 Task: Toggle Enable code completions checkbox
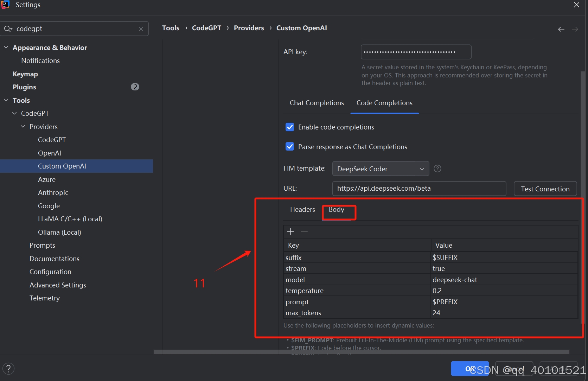point(290,127)
